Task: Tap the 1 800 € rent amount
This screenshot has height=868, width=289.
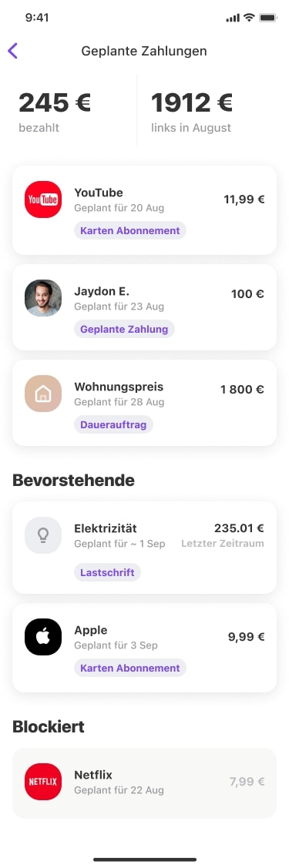Action: [242, 389]
